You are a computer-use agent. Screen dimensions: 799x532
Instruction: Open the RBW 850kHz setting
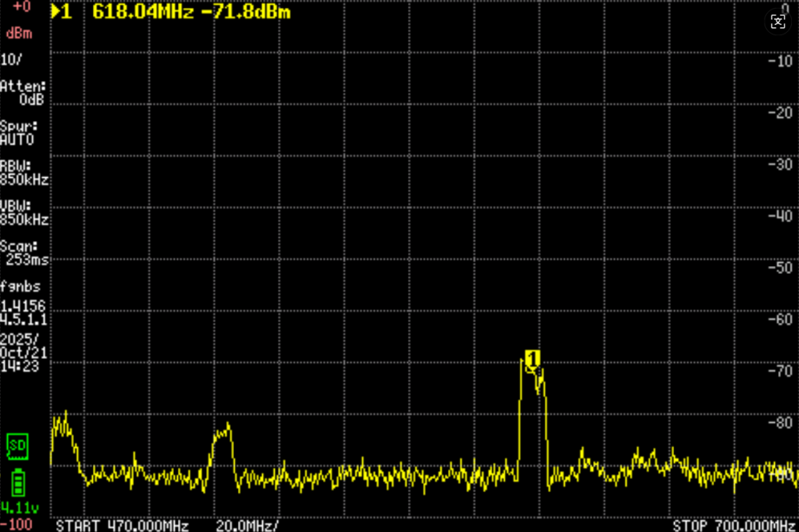coord(24,172)
